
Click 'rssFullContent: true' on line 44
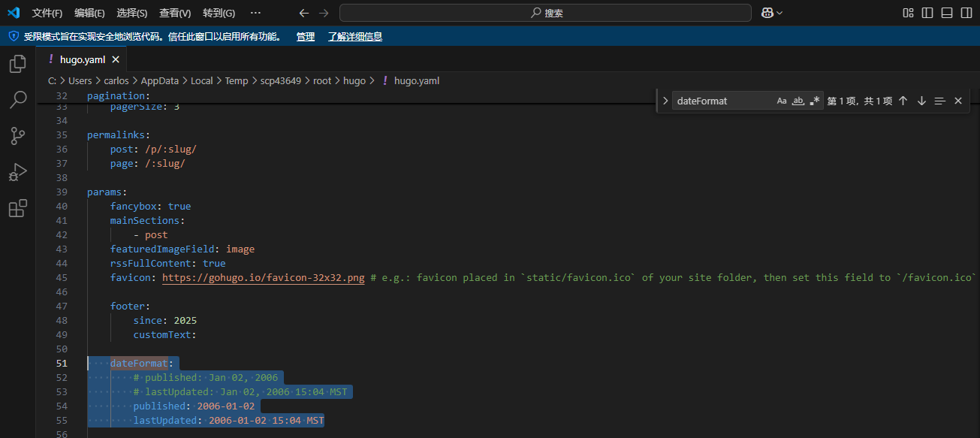[x=168, y=264]
